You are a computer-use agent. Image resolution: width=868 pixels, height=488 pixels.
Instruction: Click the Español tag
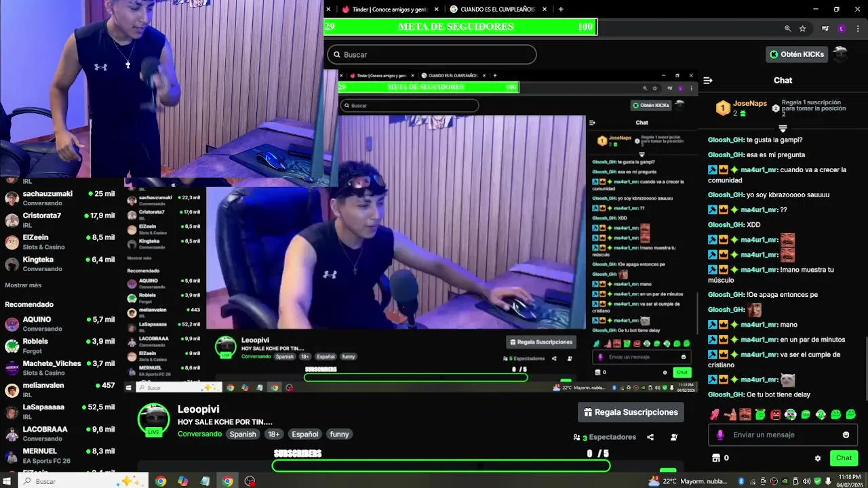click(304, 434)
